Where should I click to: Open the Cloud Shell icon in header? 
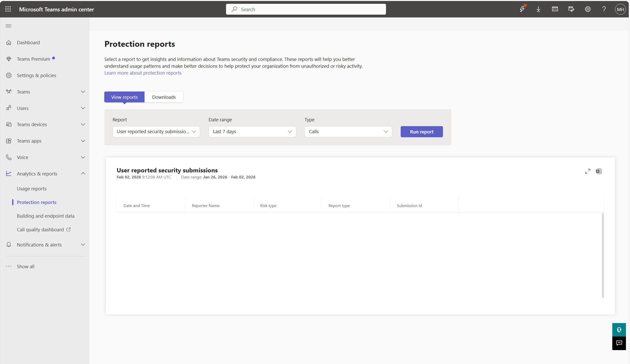click(x=555, y=9)
